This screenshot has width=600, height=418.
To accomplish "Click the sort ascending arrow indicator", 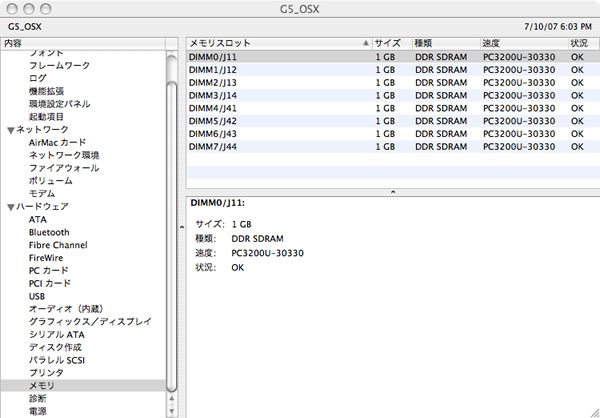I will click(x=366, y=43).
